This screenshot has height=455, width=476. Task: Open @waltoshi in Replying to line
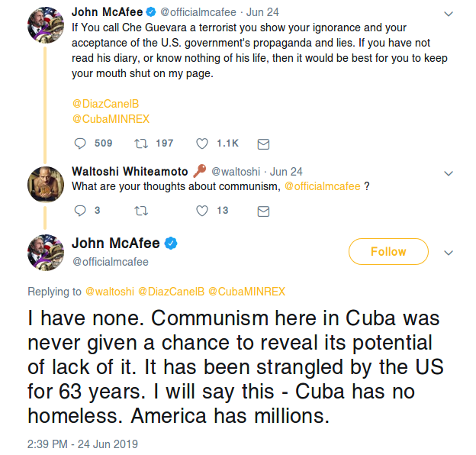point(110,292)
